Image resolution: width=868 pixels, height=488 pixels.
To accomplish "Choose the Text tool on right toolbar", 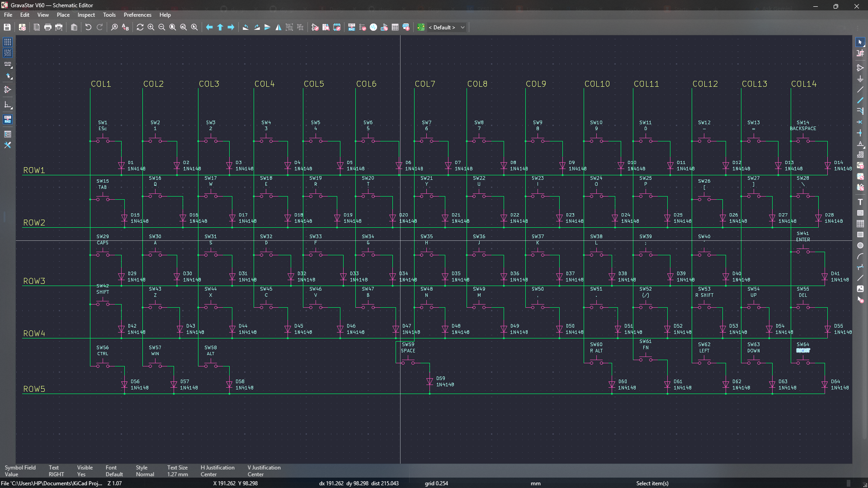I will tap(860, 202).
